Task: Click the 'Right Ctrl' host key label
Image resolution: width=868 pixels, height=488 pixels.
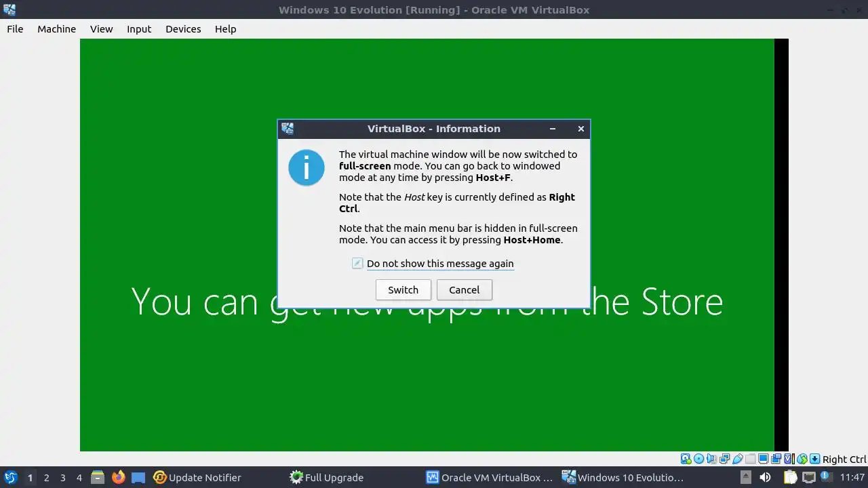Action: 844,459
